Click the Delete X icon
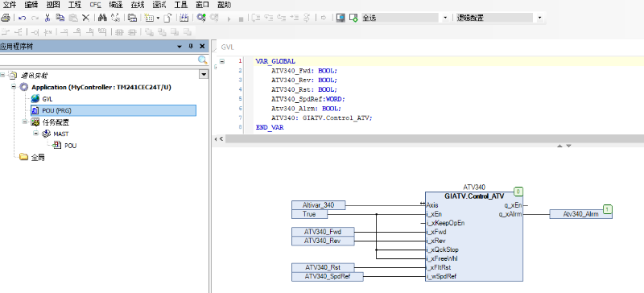Screen dimensions: 644x293 pos(85,18)
